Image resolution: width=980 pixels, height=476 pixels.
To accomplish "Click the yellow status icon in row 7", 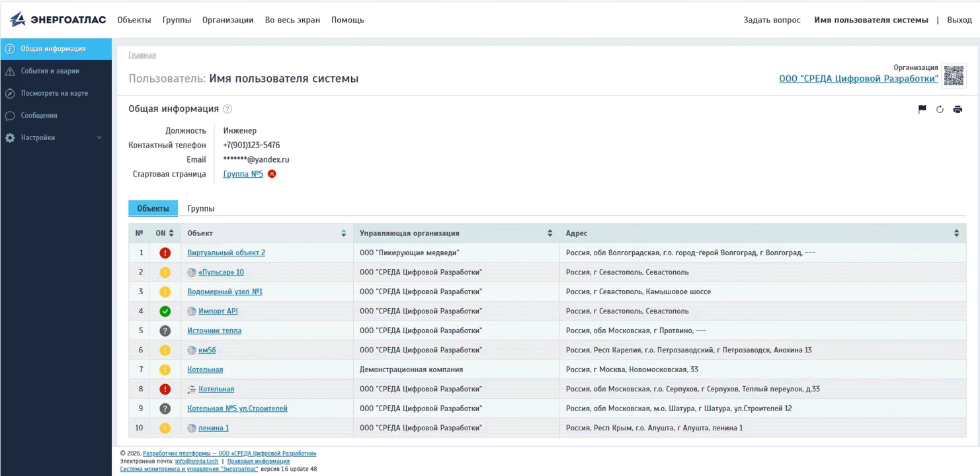I will [x=165, y=370].
